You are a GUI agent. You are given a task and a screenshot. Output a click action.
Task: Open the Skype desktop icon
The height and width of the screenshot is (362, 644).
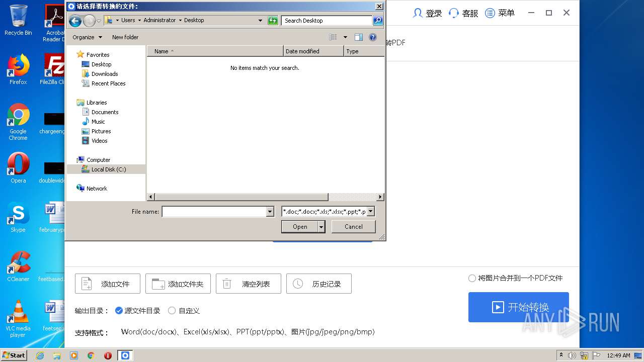click(x=18, y=217)
